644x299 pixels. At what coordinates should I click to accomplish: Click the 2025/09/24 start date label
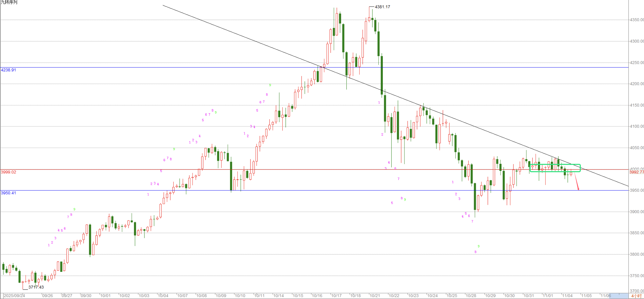point(14,296)
